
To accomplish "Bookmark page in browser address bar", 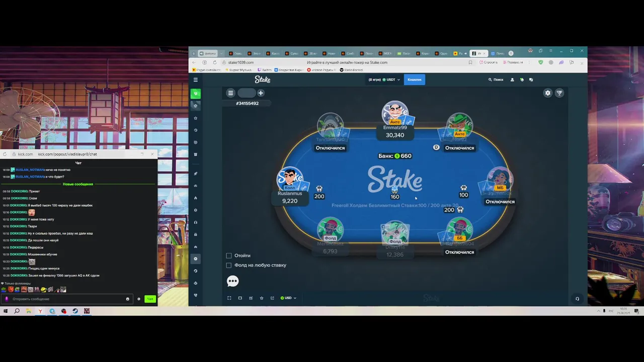I will [x=470, y=62].
